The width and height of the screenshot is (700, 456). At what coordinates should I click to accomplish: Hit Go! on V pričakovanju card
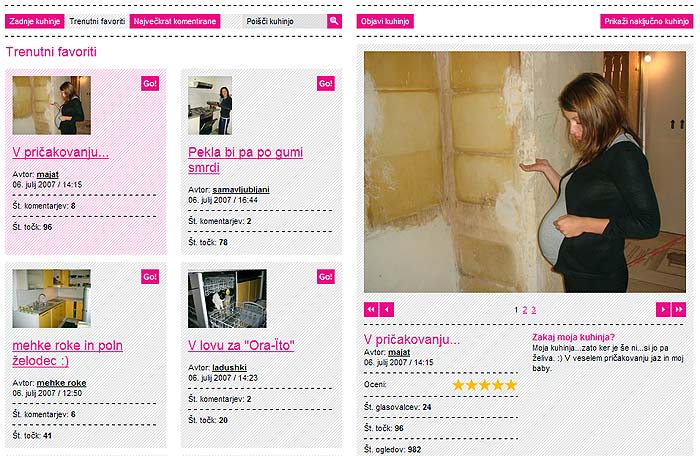pos(150,84)
